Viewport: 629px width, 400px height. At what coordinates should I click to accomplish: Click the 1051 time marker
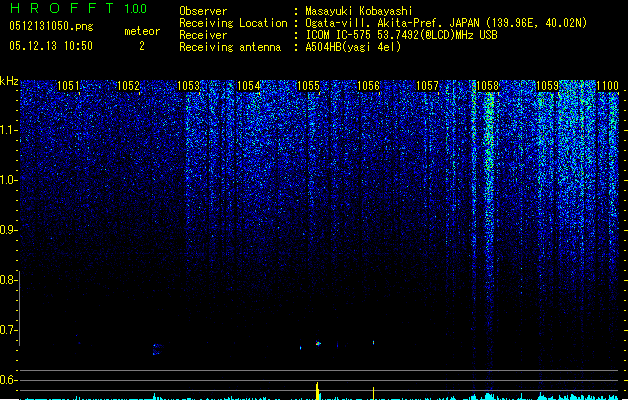click(68, 86)
